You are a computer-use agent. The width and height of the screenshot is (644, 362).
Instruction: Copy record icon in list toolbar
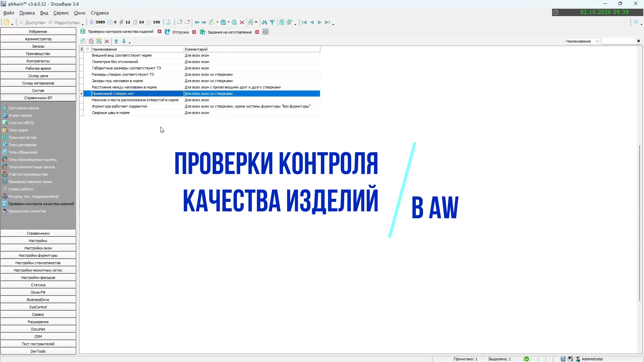91,41
